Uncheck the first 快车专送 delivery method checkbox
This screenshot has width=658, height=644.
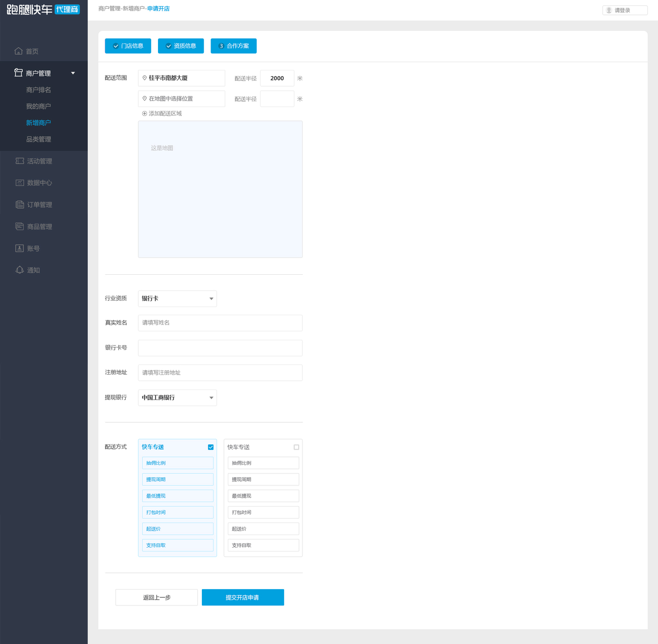tap(211, 447)
